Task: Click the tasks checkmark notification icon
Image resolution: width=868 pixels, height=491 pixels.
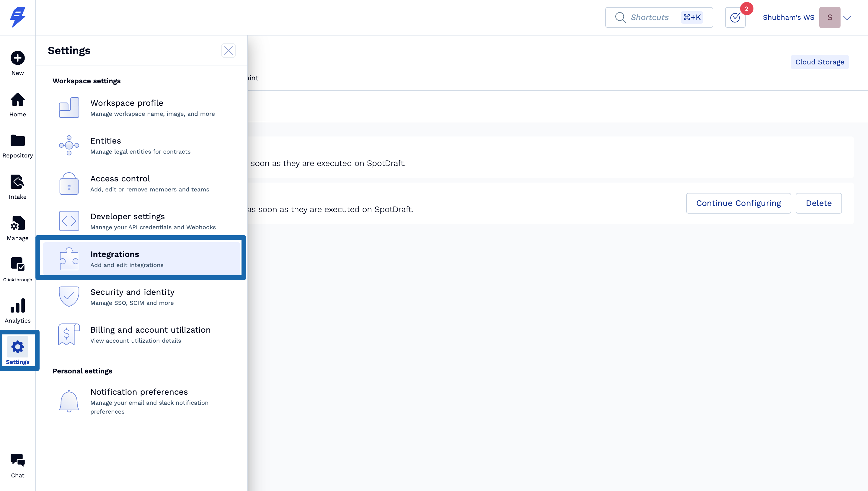Action: point(735,17)
